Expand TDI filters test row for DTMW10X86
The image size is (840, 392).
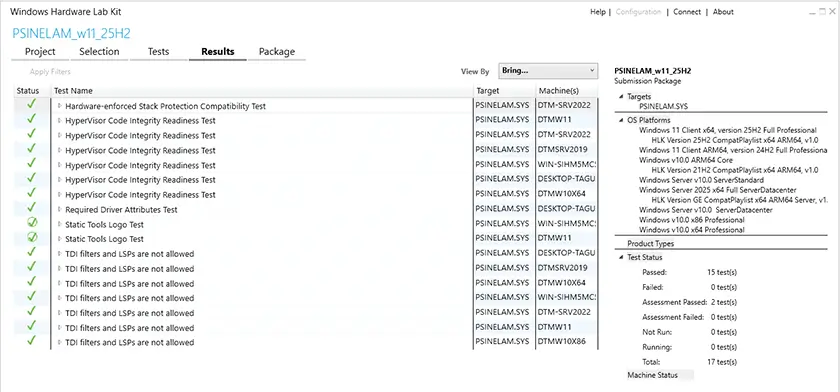point(59,342)
